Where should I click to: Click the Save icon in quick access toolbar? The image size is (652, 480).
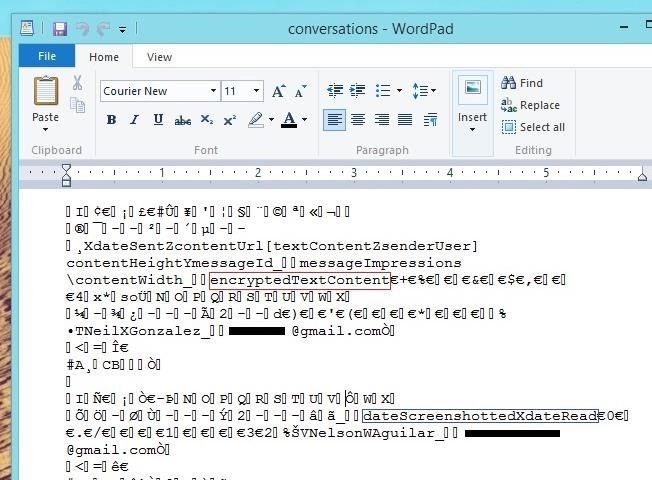coord(59,29)
